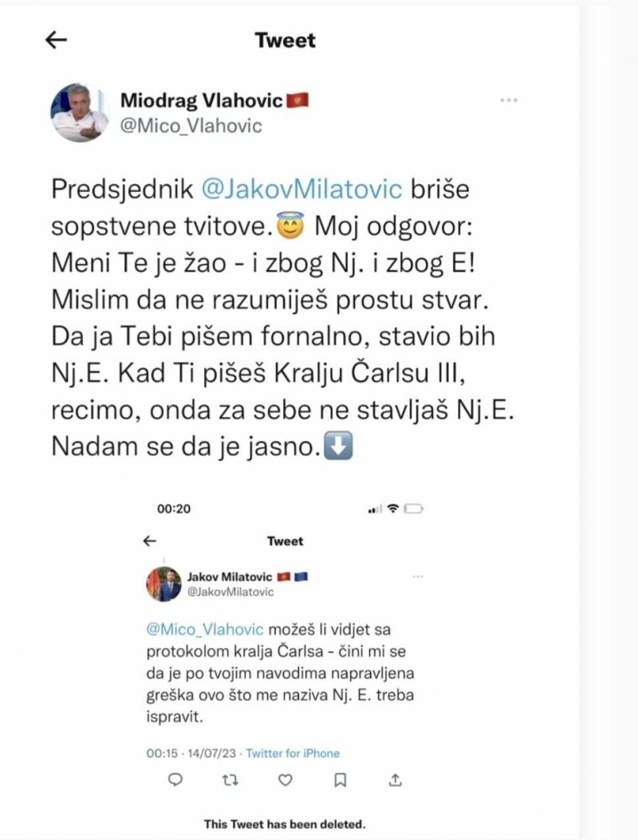Open Jakov Milatovic's avatar in quoted tweet
This screenshot has height=840, width=638.
click(x=163, y=583)
